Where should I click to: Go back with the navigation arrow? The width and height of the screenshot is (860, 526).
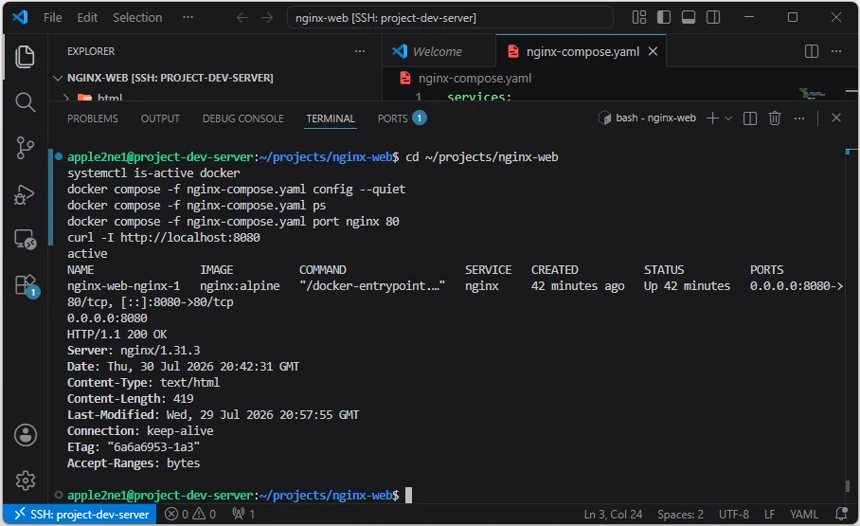(x=242, y=18)
